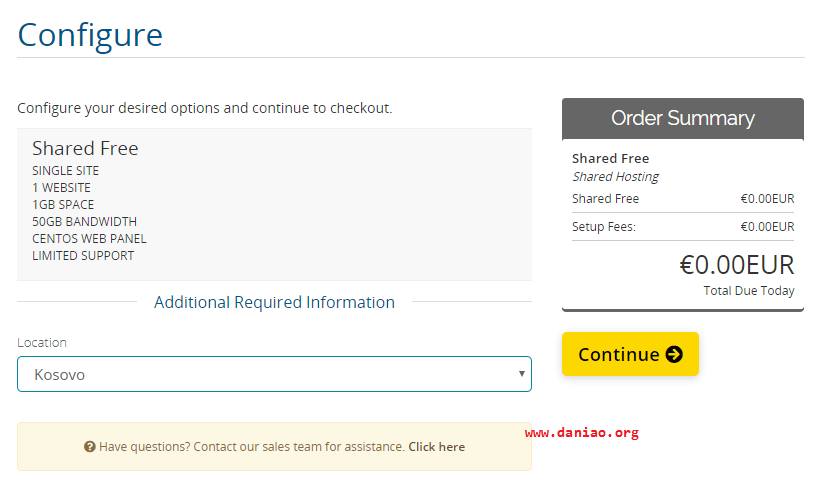Click the Location dropdown arrow

click(521, 373)
